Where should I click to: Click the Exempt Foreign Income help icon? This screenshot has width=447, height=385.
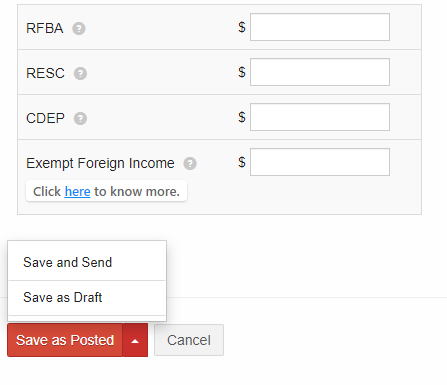(x=190, y=163)
